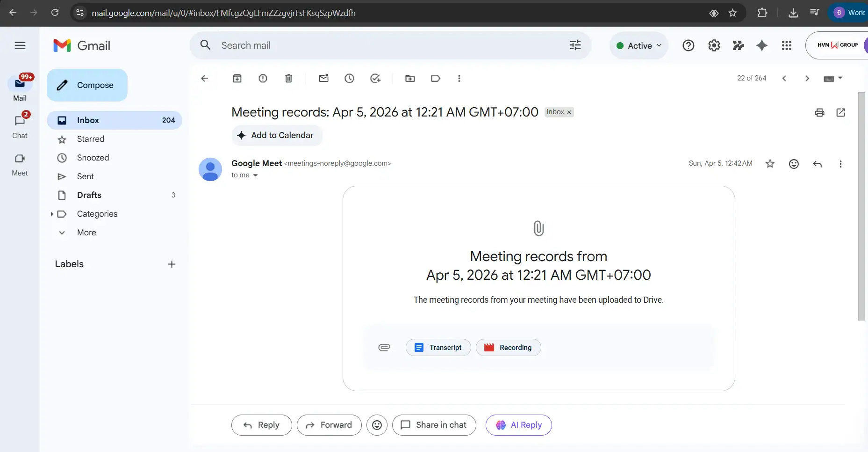The image size is (868, 452).
Task: Open the browser extensions puzzle icon
Action: click(762, 13)
